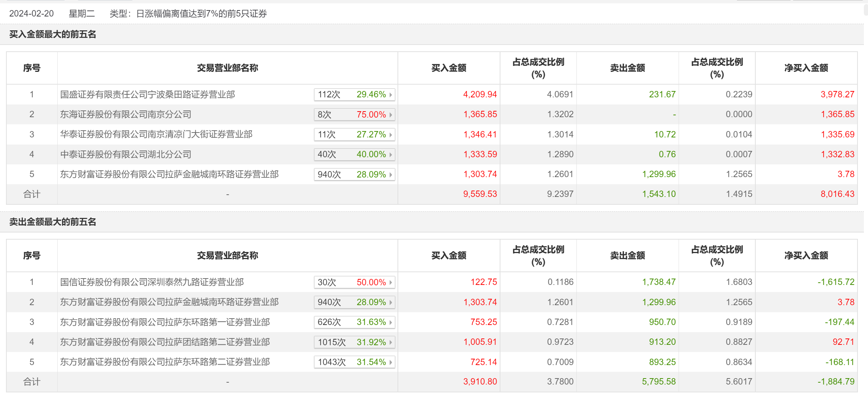Open 中泰证券股份有限公司湖北分公司 link

pyautogui.click(x=126, y=154)
